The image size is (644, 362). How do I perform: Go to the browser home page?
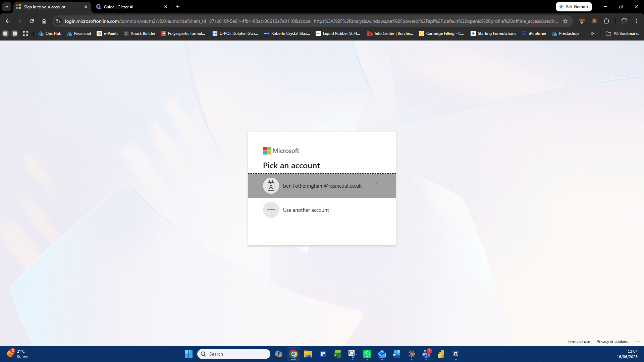click(x=44, y=21)
